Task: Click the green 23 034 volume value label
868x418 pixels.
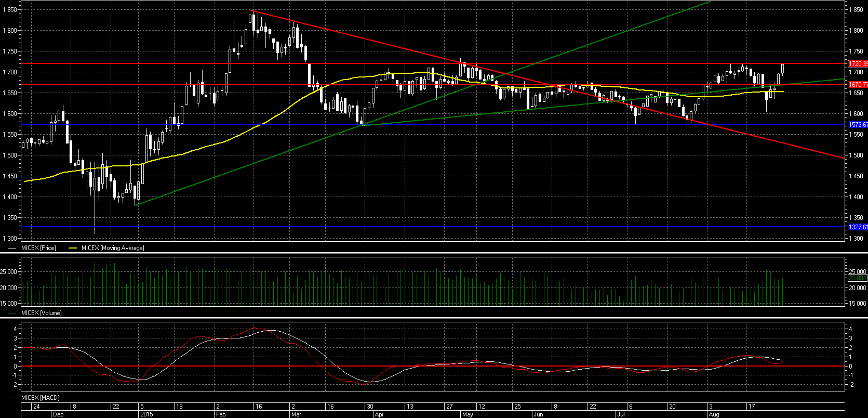Action: (x=857, y=279)
